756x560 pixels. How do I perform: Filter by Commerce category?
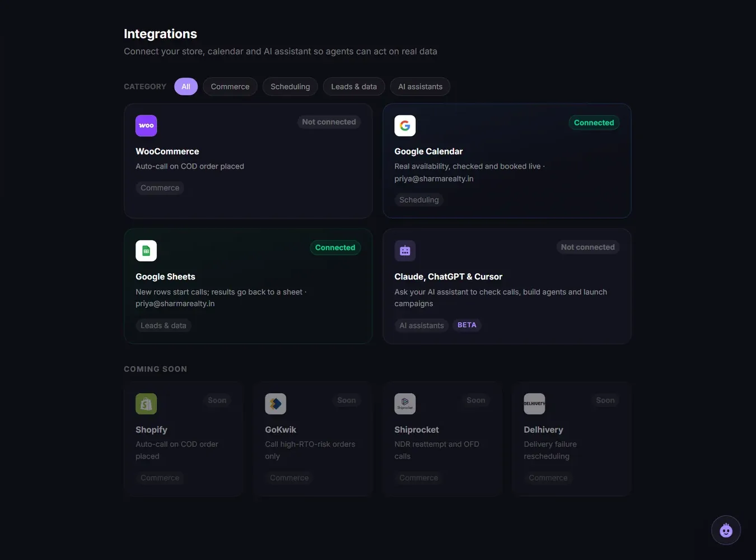pyautogui.click(x=230, y=86)
